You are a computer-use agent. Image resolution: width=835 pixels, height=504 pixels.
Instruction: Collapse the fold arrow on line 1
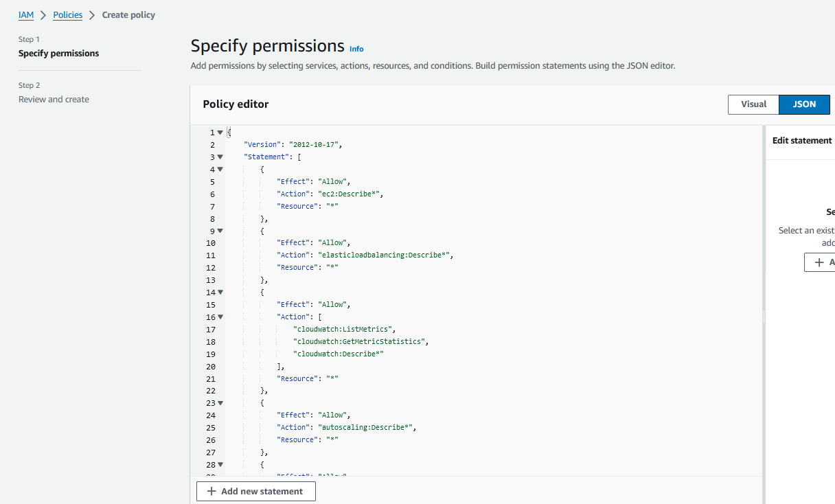[220, 133]
